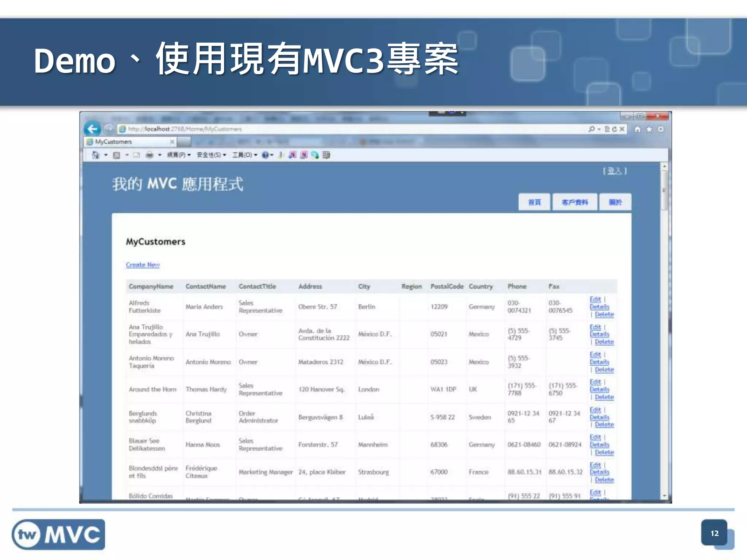Image resolution: width=747 pixels, height=560 pixels.
Task: Open the 安全性(S) Safety menu
Action: pyautogui.click(x=212, y=155)
